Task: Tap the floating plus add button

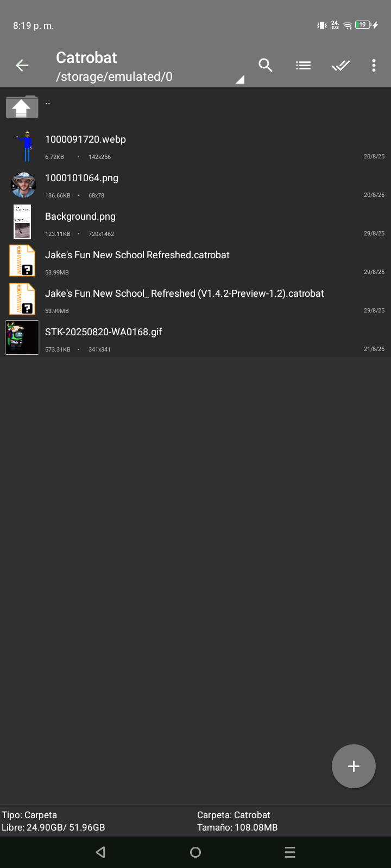Action: click(x=354, y=766)
